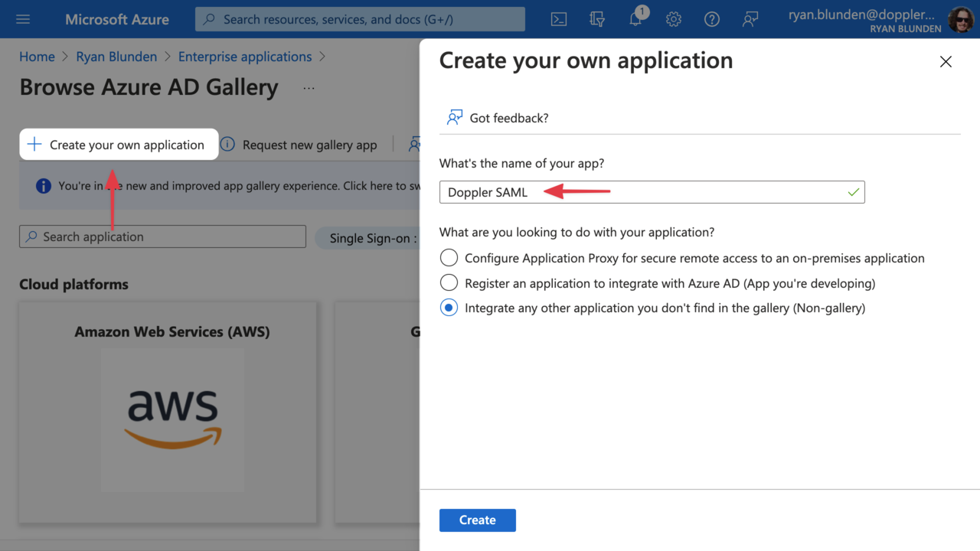Viewport: 980px width, 551px height.
Task: Click the info icon in the gallery experience banner
Action: [x=44, y=186]
